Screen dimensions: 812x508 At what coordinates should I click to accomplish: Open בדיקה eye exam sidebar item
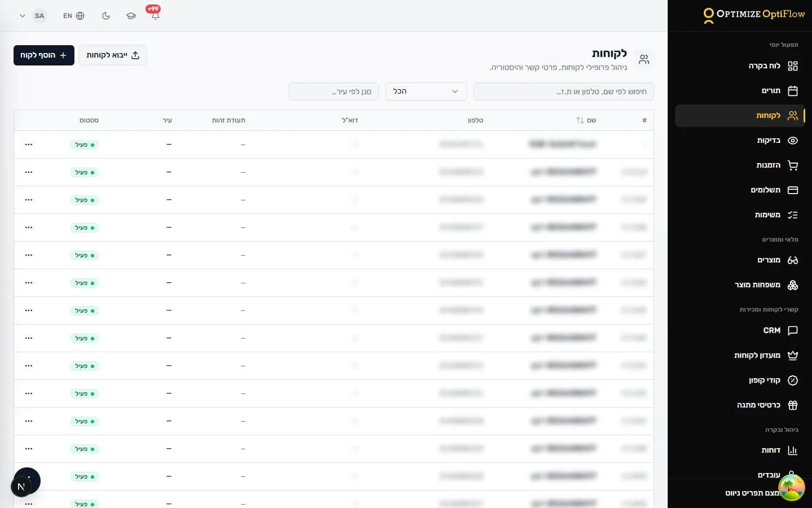pos(740,141)
